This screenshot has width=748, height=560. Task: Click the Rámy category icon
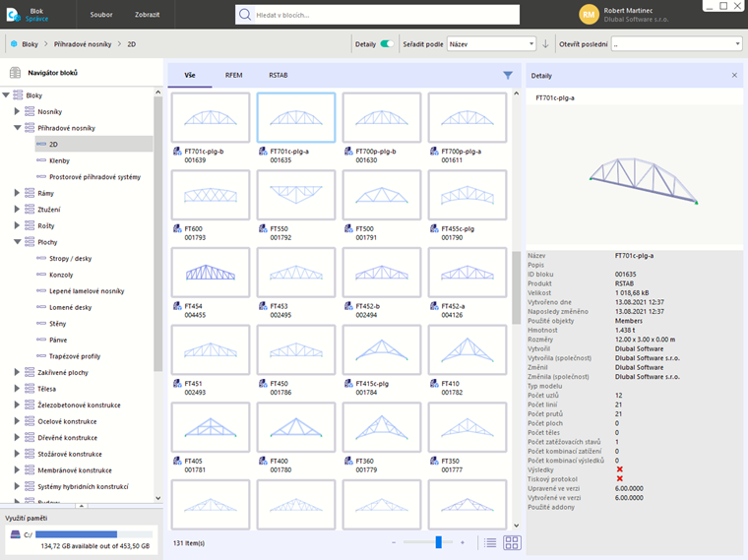30,193
